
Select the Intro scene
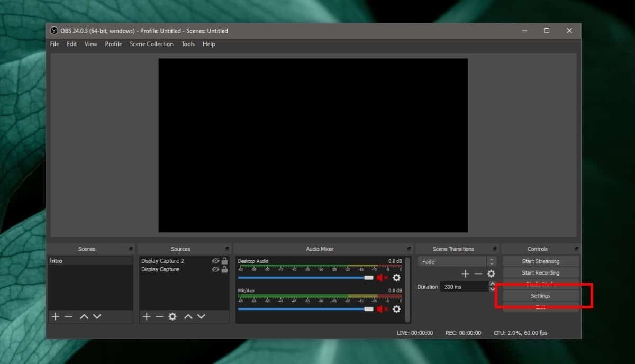pyautogui.click(x=90, y=261)
